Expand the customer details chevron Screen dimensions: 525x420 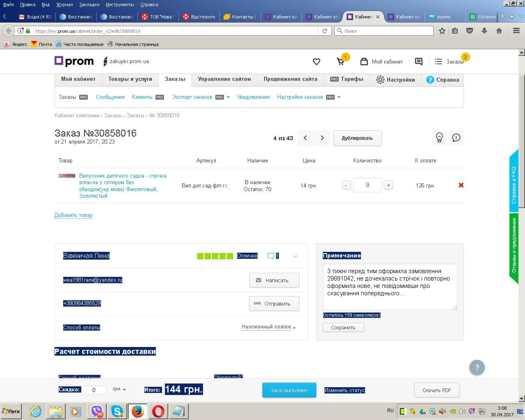click(295, 256)
